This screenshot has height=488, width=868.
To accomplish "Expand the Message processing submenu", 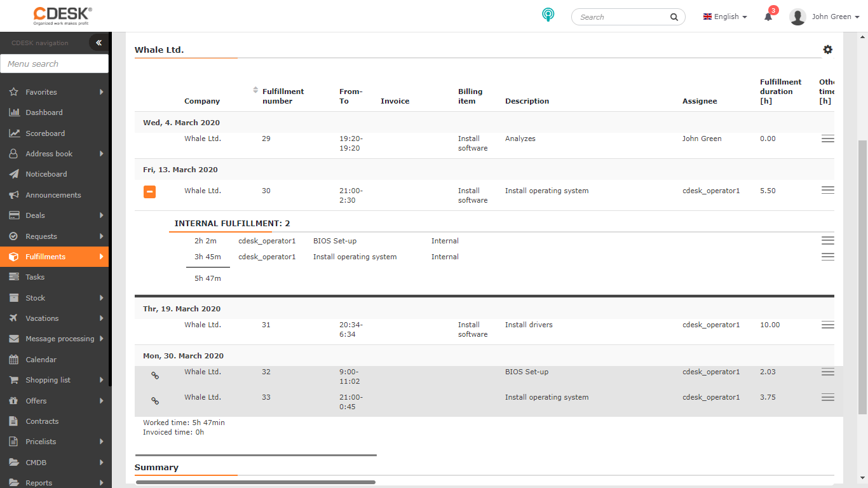I will coord(102,339).
